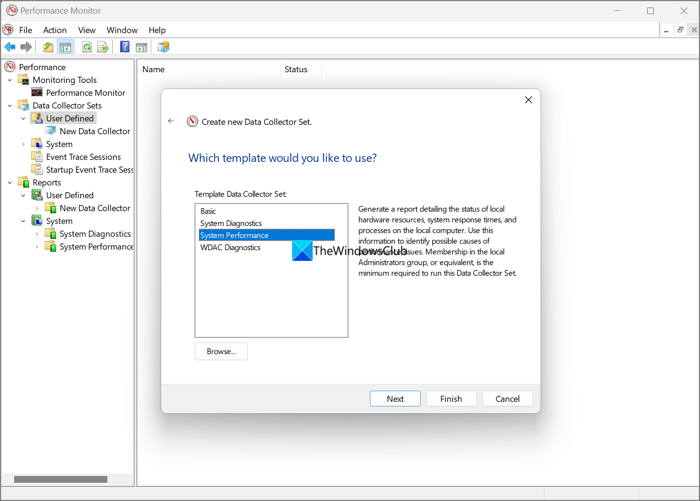
Task: Collapse System under Reports
Action: (23, 221)
